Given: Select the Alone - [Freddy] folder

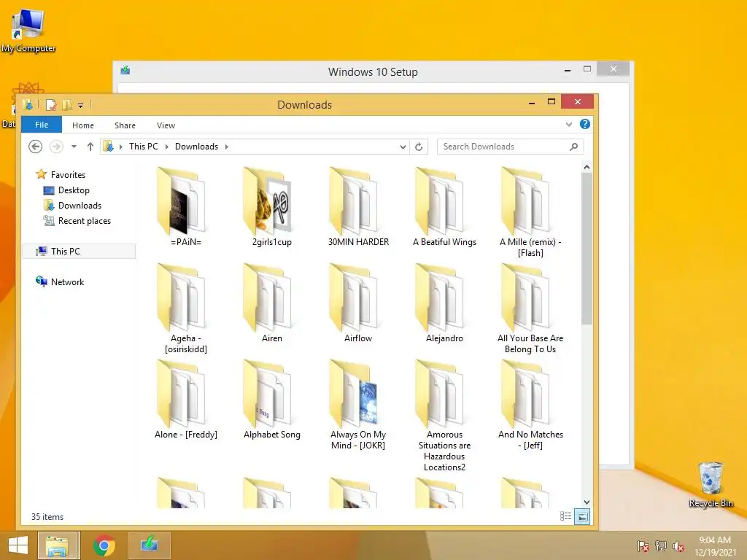Looking at the screenshot, I should point(186,398).
